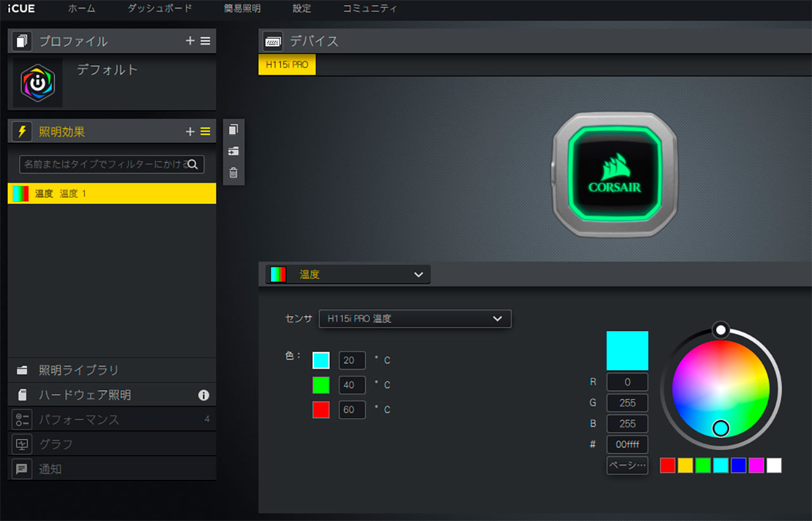Pick the yellow preset swatch
The image size is (812, 521).
click(x=685, y=465)
